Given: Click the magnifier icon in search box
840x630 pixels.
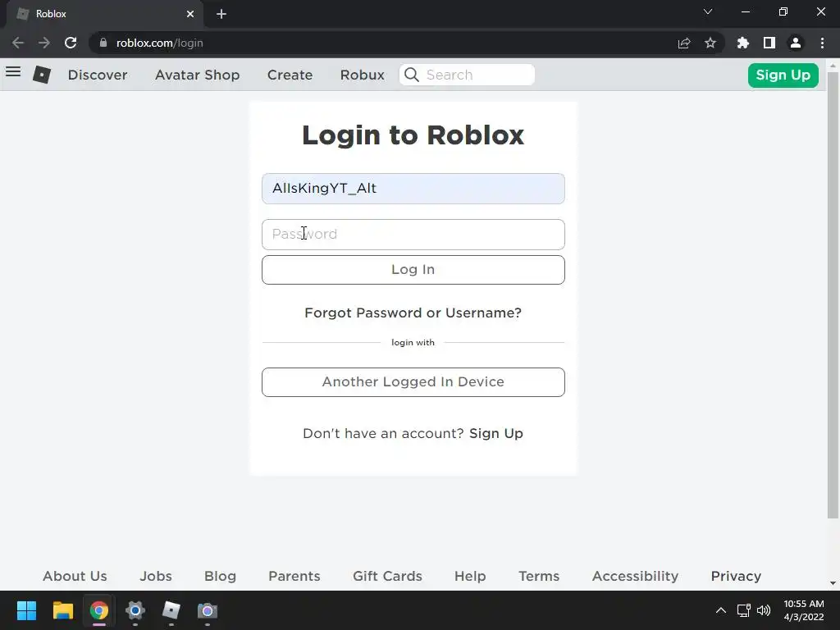Looking at the screenshot, I should point(412,75).
